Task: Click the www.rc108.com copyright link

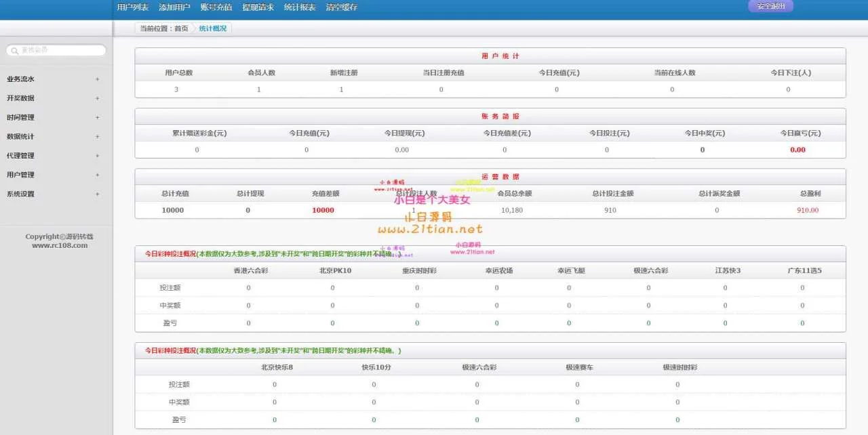Action: (60, 245)
